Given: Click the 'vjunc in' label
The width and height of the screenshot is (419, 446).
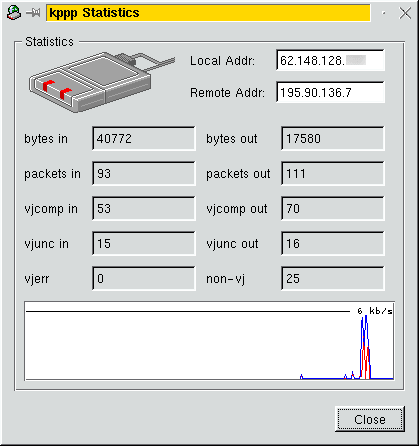Looking at the screenshot, I should tap(46, 244).
